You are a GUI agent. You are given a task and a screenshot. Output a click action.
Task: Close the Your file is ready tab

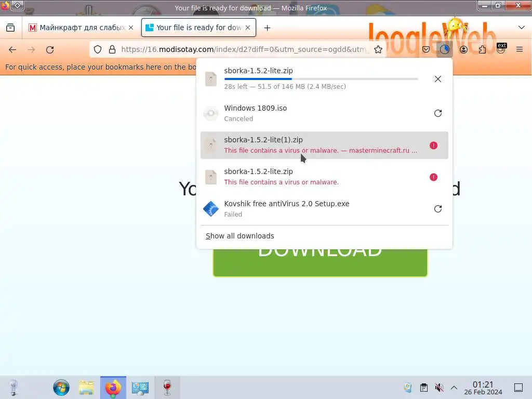tap(248, 28)
